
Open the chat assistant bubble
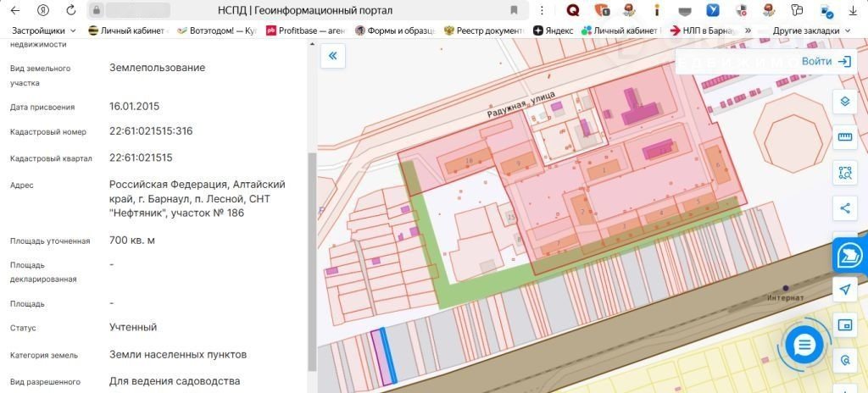804,344
